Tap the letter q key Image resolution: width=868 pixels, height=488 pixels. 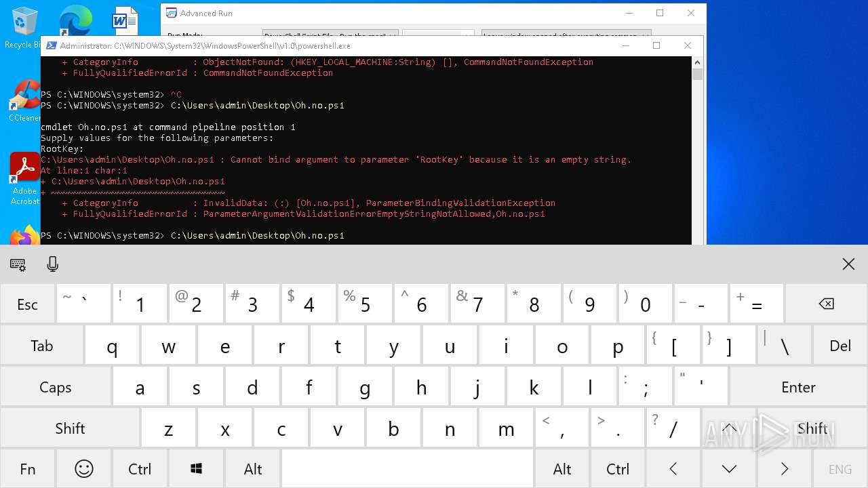112,346
